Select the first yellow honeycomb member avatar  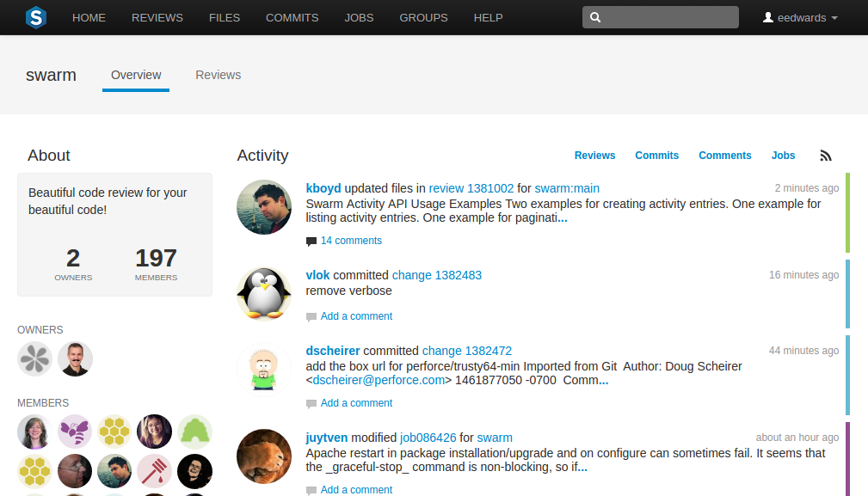click(114, 432)
